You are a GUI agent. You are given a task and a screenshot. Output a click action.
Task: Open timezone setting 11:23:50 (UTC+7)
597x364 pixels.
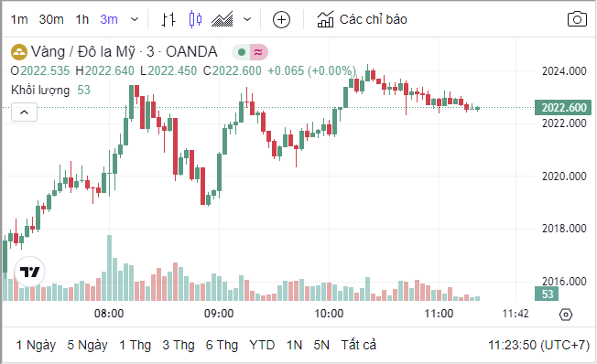538,345
